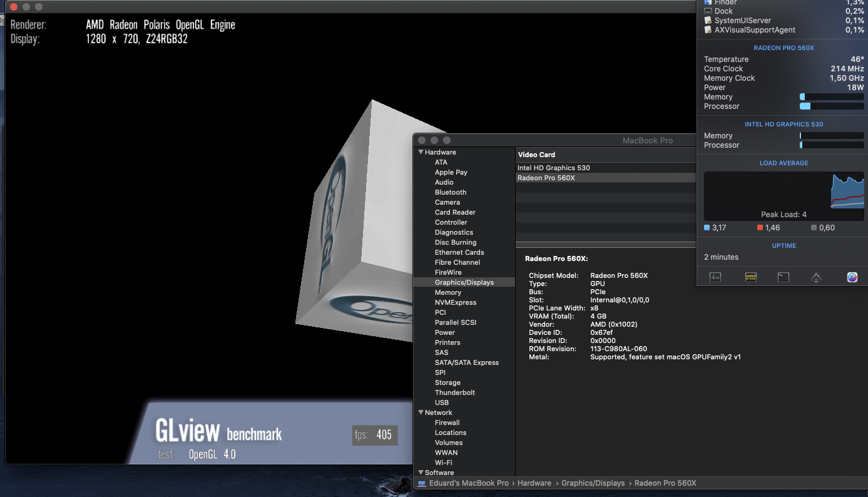Select Intel HD Graphics 530 row in Video Card list
Screen dimensions: 868x497
click(x=606, y=168)
